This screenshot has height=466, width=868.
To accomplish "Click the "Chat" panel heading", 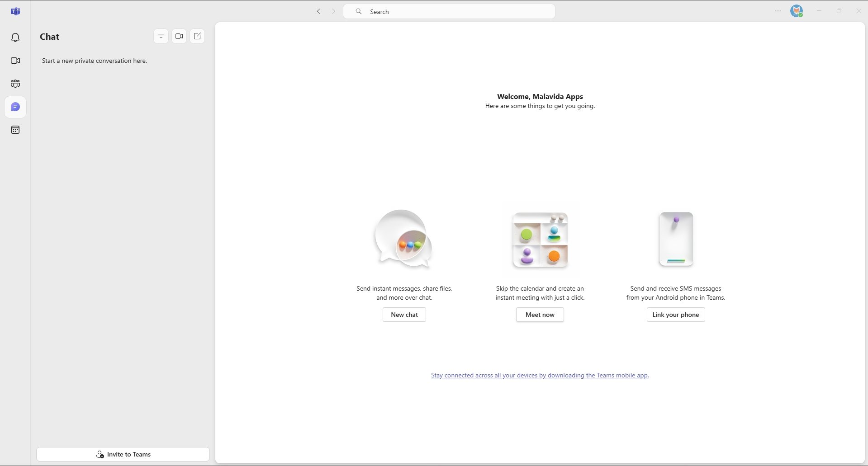I will coord(49,37).
